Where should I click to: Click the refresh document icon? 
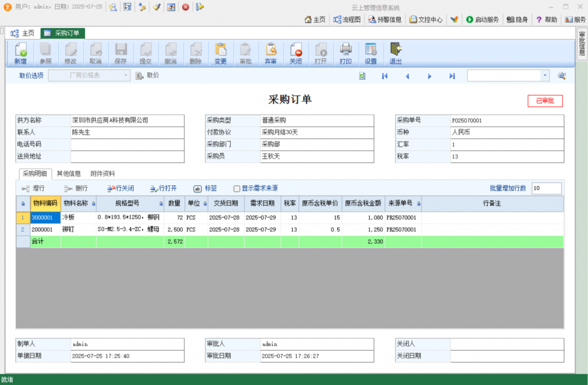click(x=362, y=76)
